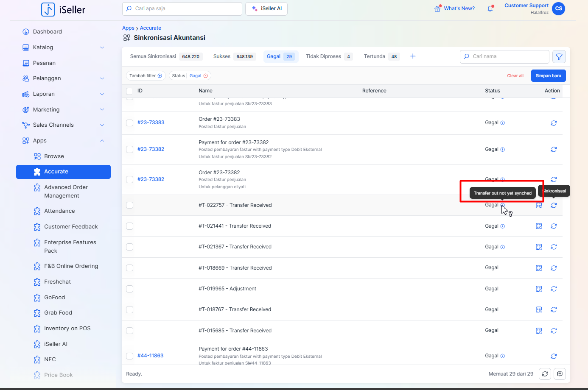Switch to the Sukses tab
Screen dimensions: 588x390
[234, 56]
